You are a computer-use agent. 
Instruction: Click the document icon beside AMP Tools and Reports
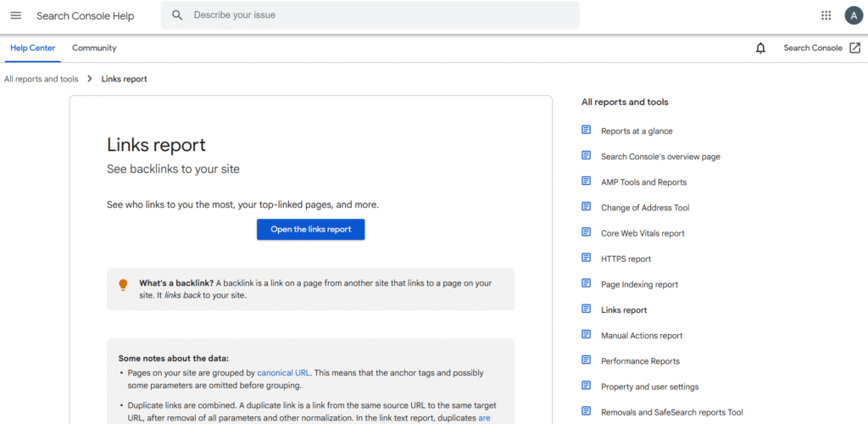tap(587, 181)
